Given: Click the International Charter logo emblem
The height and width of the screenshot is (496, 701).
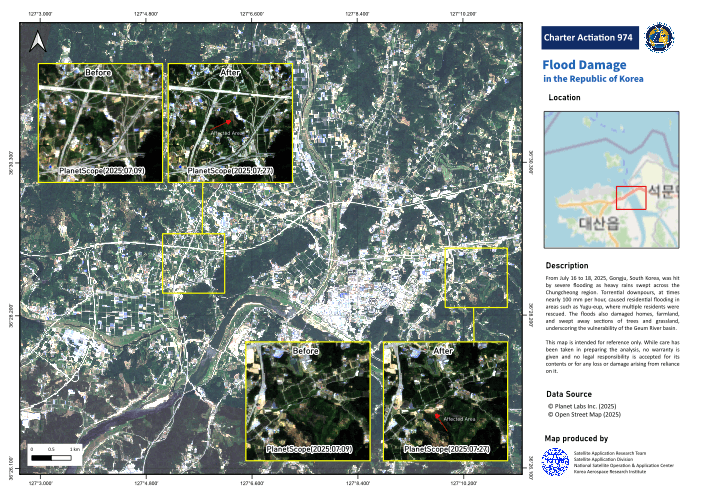Looking at the screenshot, I should 660,38.
